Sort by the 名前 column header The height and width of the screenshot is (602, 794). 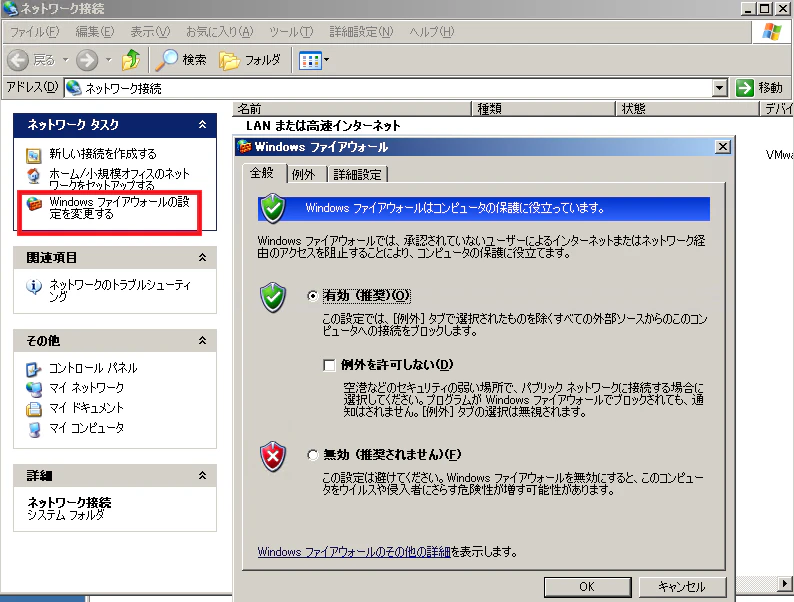(352, 108)
